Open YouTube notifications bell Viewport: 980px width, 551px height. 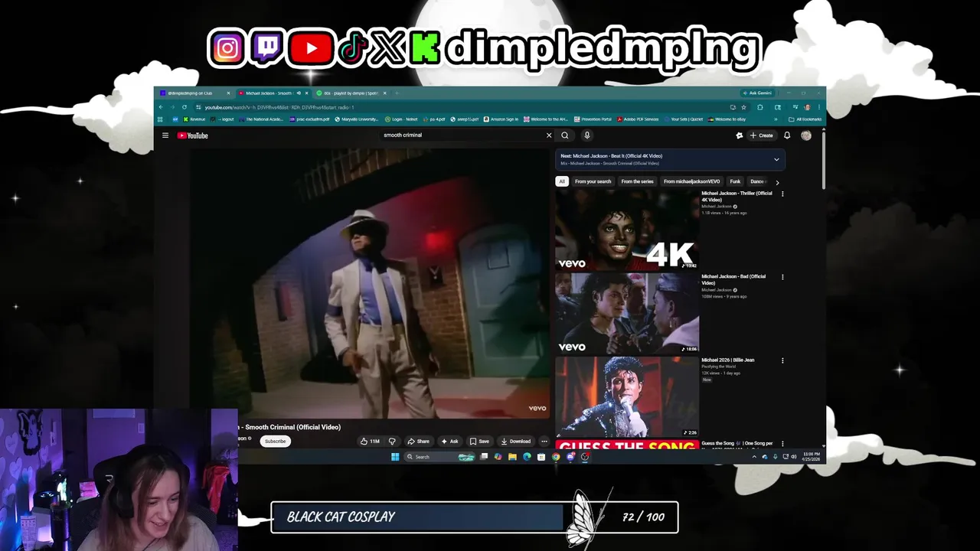tap(786, 135)
